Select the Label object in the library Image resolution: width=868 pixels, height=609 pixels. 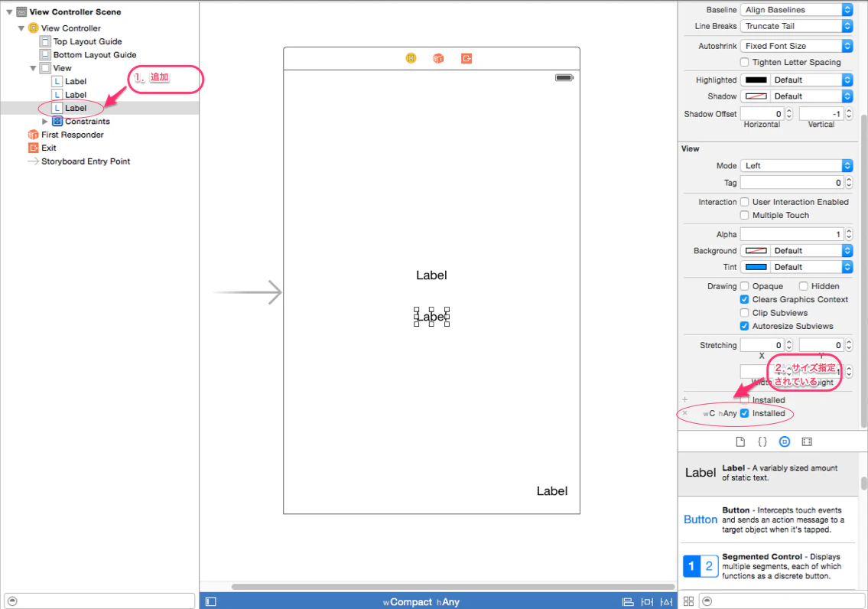[x=769, y=473]
